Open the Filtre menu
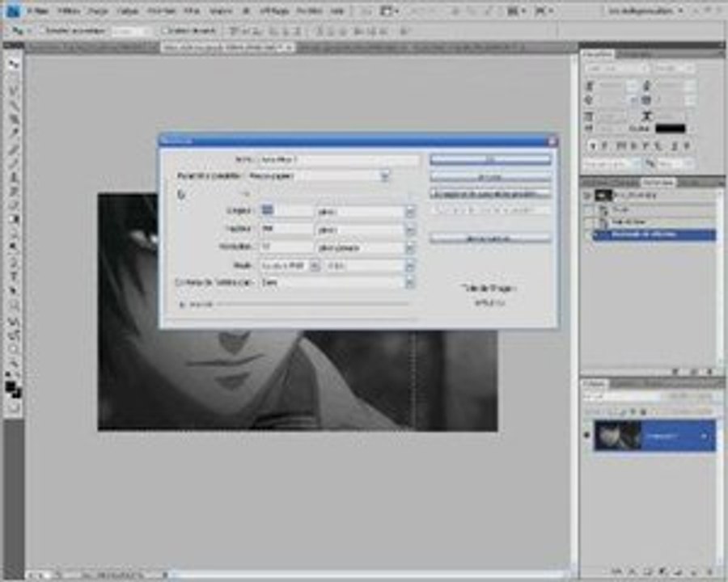Screen dimensions: 728x582 192,11
